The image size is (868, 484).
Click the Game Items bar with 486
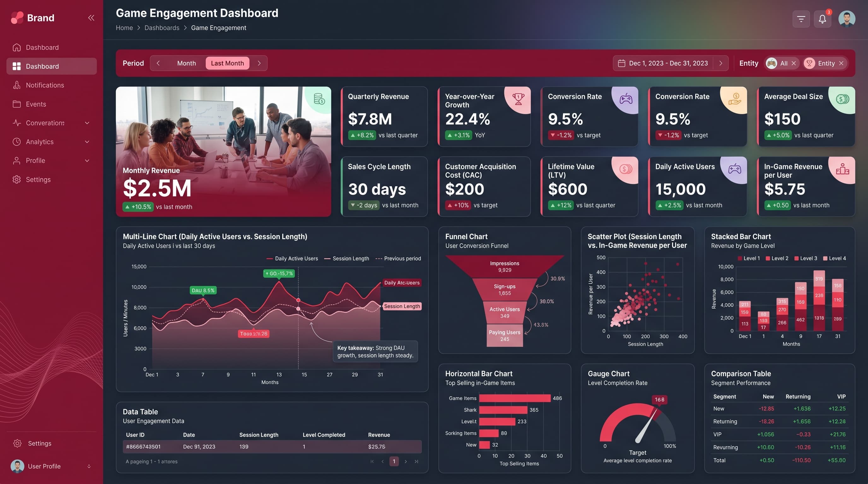[514, 398]
